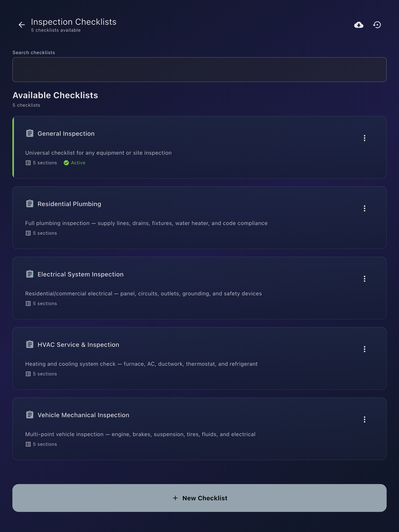Open Vehicle Mechanical Inspection more options
The width and height of the screenshot is (399, 532).
coord(364,419)
